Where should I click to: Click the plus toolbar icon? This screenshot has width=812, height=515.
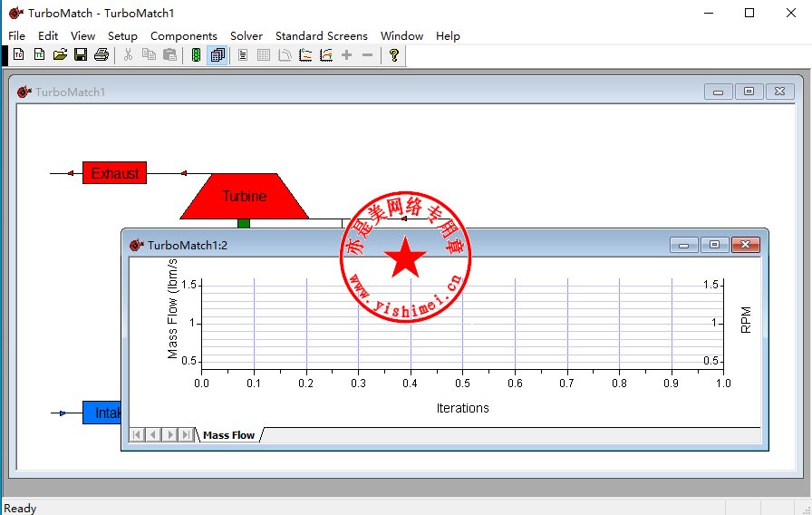point(347,55)
